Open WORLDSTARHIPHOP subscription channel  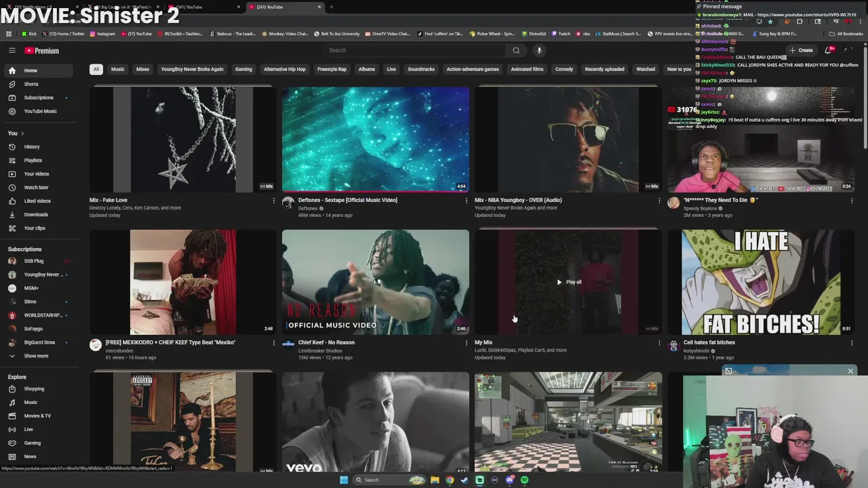(39, 315)
